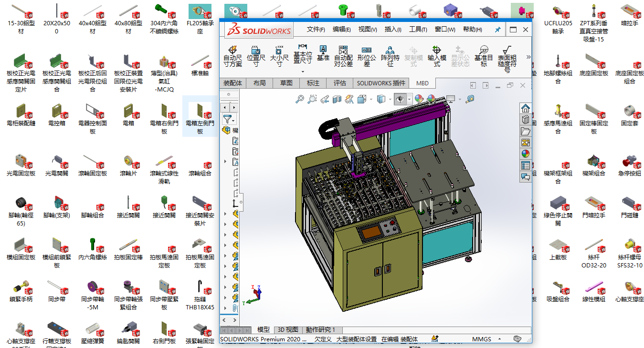Open the Home icon in the task pane
This screenshot has height=348, width=644.
pos(526,108)
